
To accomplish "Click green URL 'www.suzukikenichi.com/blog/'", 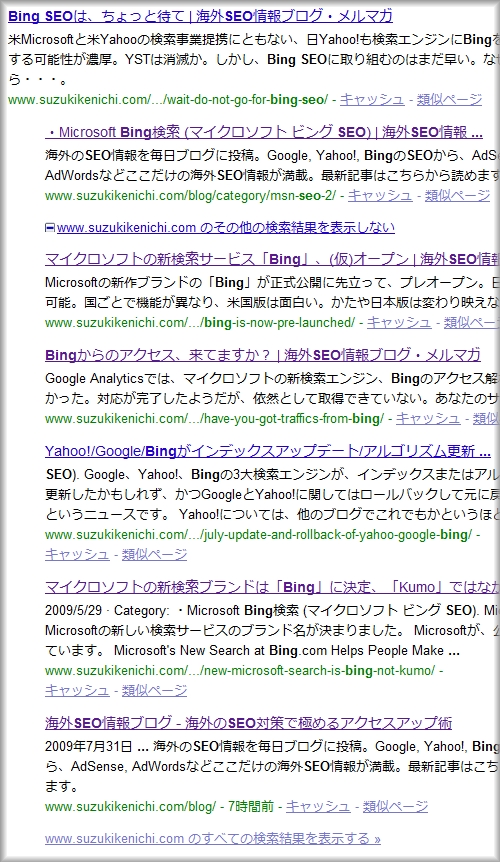I will (131, 806).
